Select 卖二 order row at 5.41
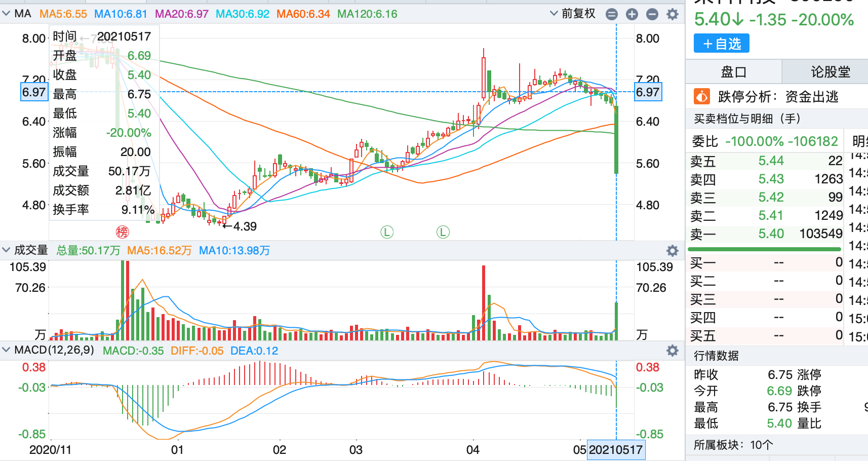This screenshot has height=461, width=868. tap(765, 215)
